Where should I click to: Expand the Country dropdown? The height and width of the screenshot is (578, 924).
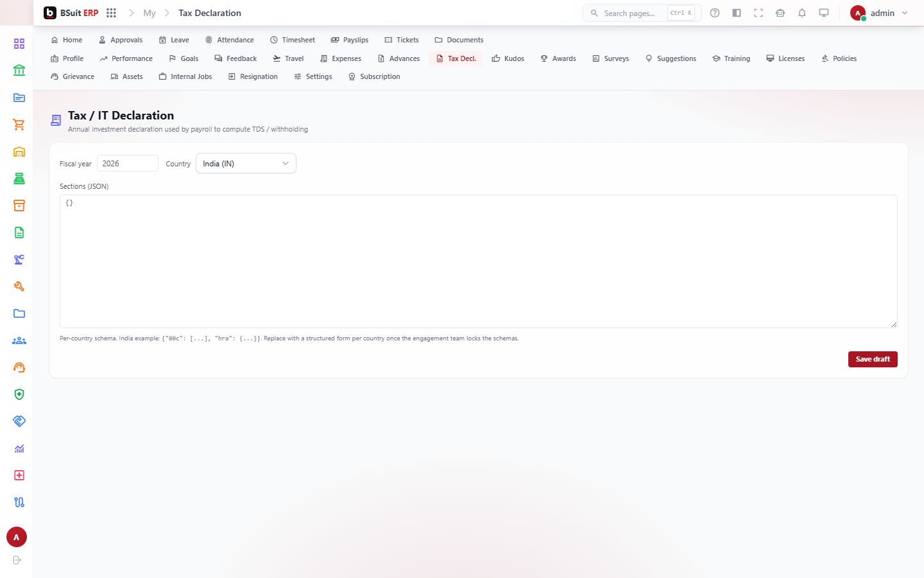pyautogui.click(x=246, y=163)
